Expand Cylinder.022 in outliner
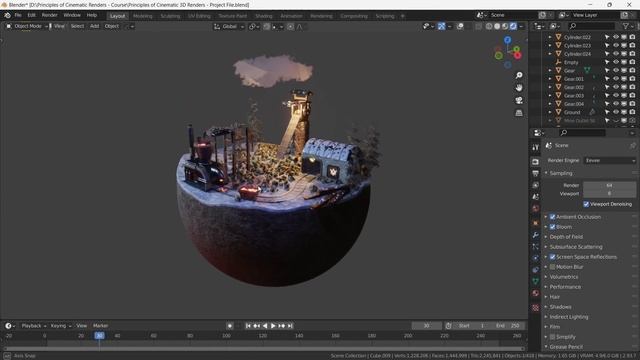640x360 pixels. pyautogui.click(x=550, y=37)
